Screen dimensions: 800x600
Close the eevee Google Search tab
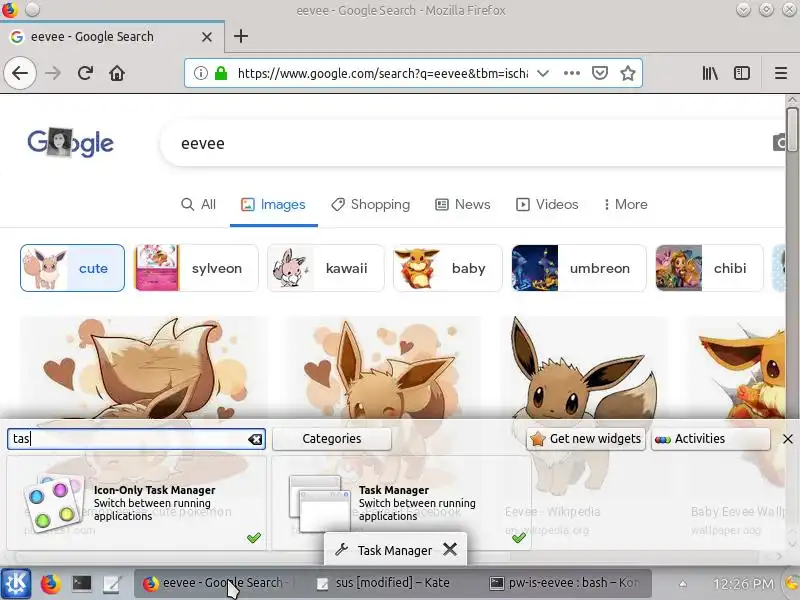(x=207, y=37)
